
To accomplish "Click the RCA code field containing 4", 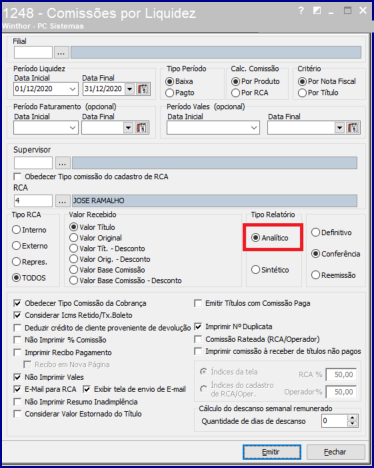I will [33, 201].
